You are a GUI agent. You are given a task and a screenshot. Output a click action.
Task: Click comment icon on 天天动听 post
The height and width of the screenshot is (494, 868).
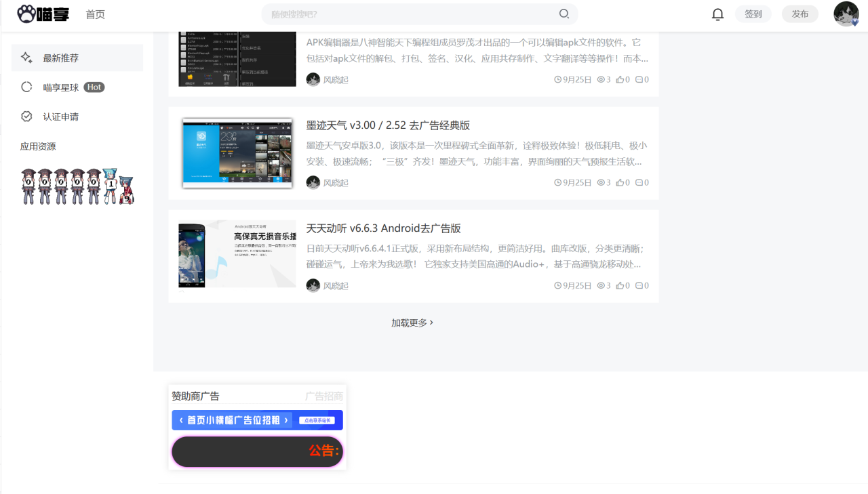(x=639, y=285)
